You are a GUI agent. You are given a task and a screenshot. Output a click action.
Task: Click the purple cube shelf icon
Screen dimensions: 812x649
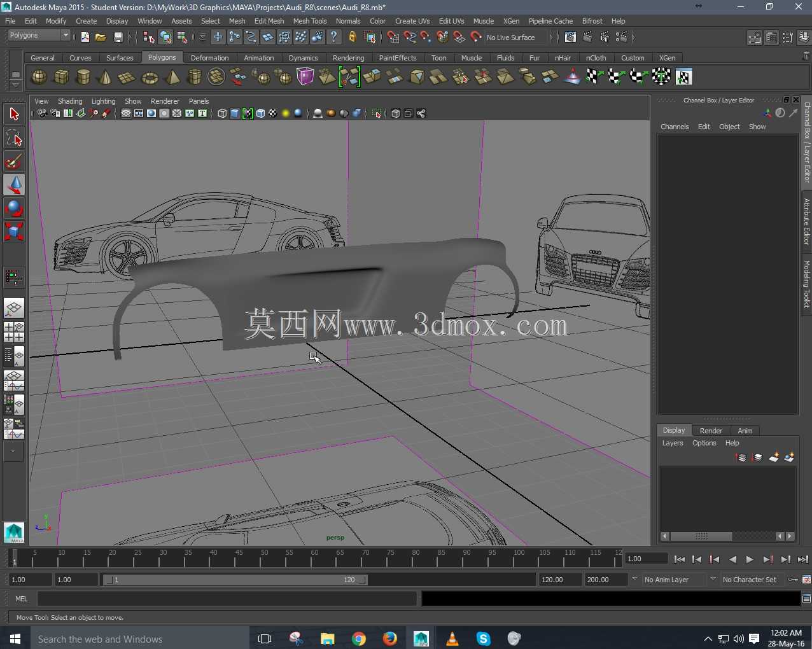pyautogui.click(x=305, y=77)
